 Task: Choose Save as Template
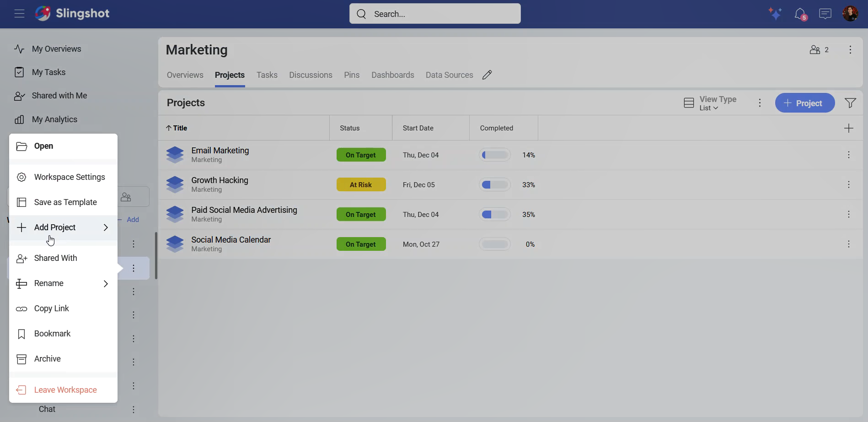pyautogui.click(x=63, y=202)
